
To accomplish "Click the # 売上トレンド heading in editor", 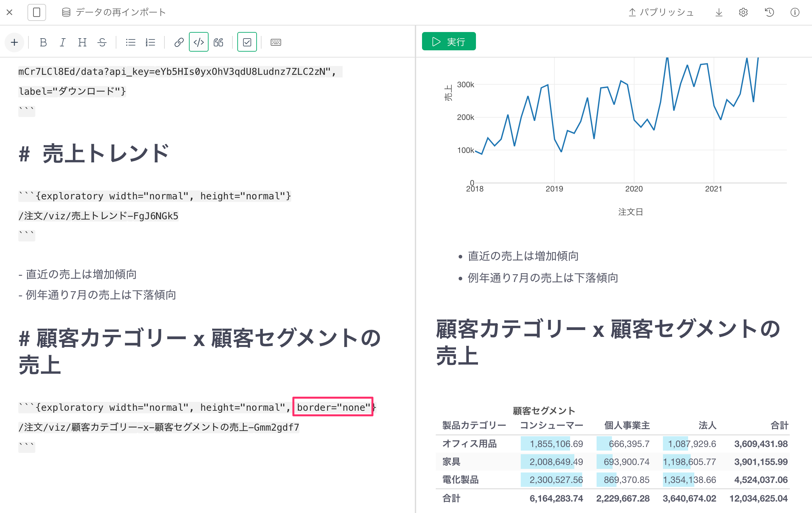I will (x=93, y=154).
